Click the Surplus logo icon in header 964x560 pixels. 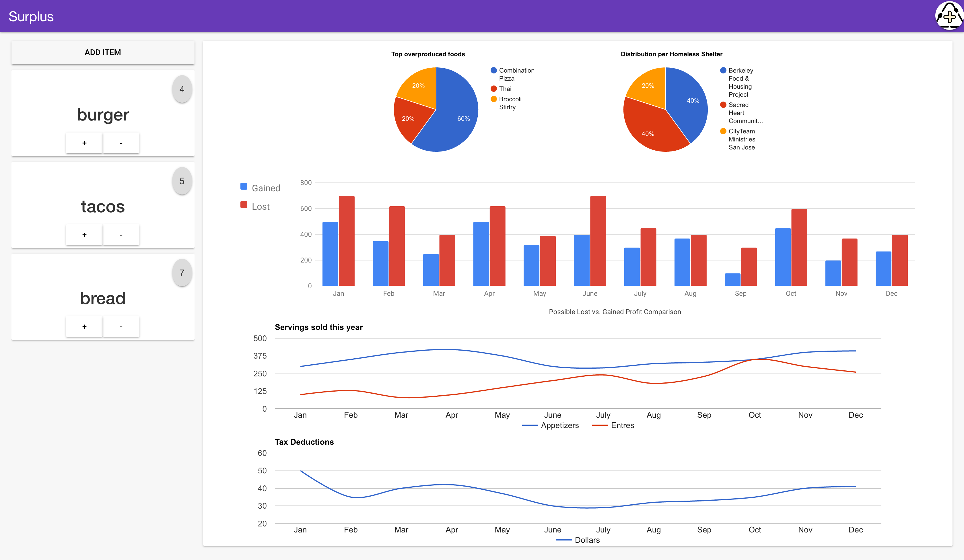[x=949, y=16]
